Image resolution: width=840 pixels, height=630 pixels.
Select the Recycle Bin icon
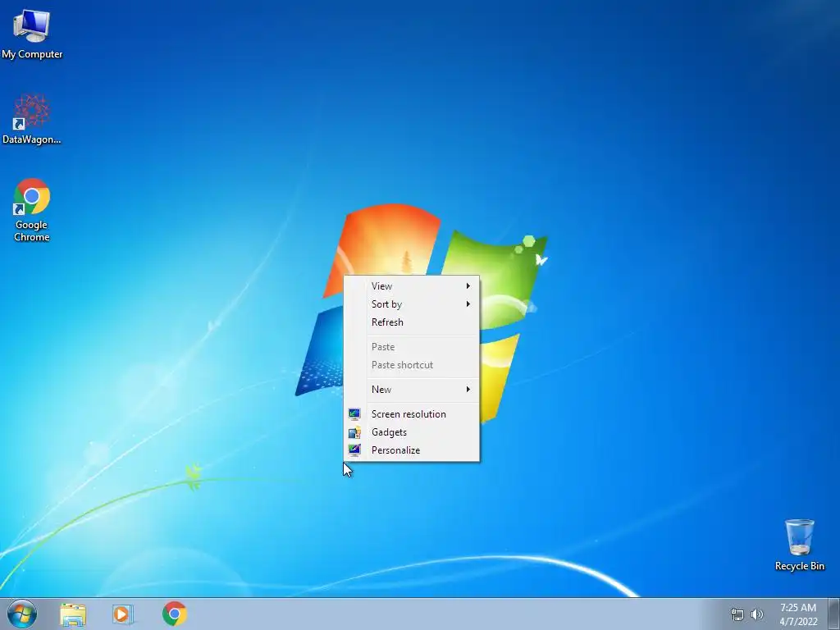pyautogui.click(x=799, y=545)
